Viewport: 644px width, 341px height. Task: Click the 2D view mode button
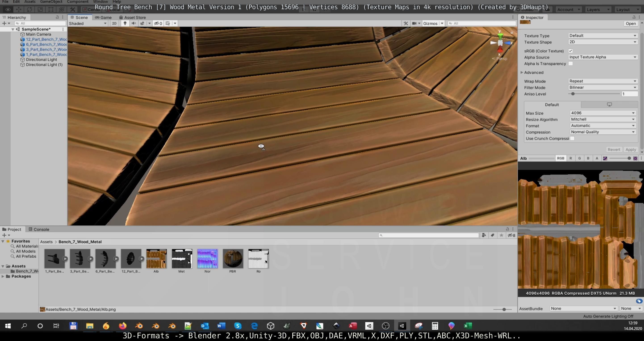coord(114,23)
